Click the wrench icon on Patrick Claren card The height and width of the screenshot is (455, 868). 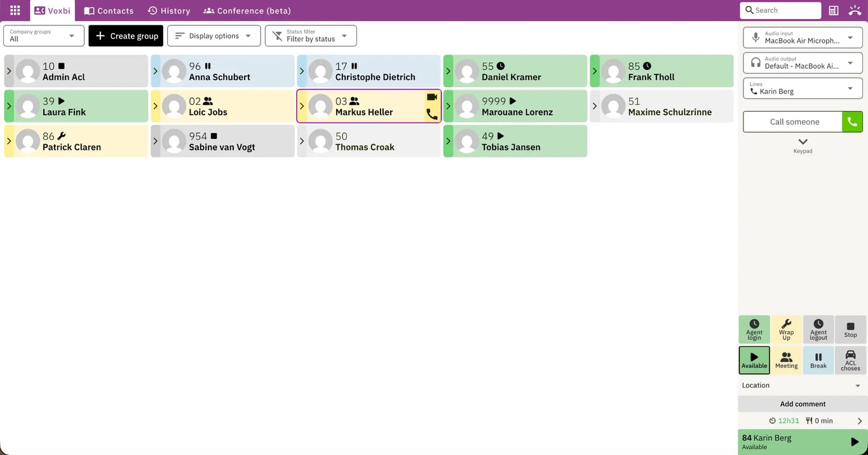pos(62,136)
